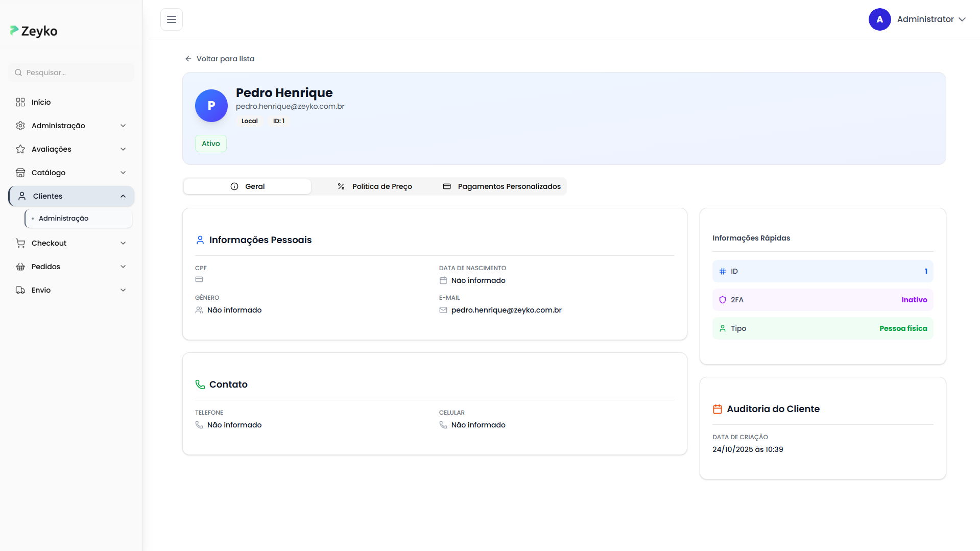Click the Início grid icon
980x551 pixels.
pyautogui.click(x=20, y=102)
